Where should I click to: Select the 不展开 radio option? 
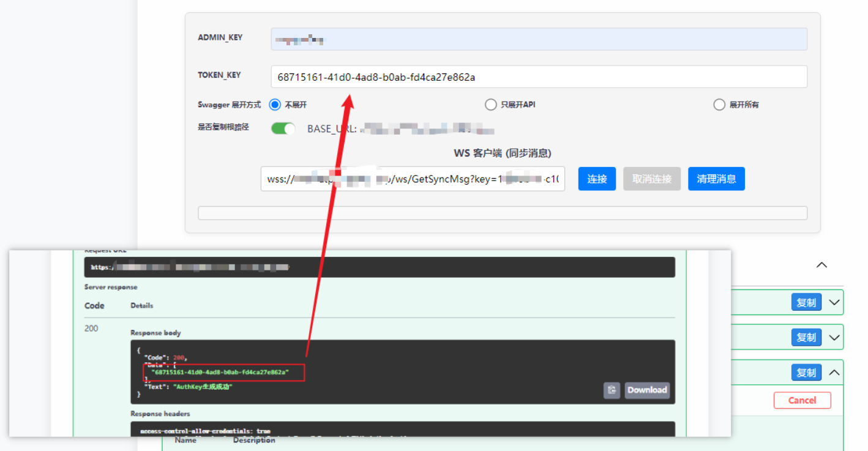pyautogui.click(x=275, y=105)
